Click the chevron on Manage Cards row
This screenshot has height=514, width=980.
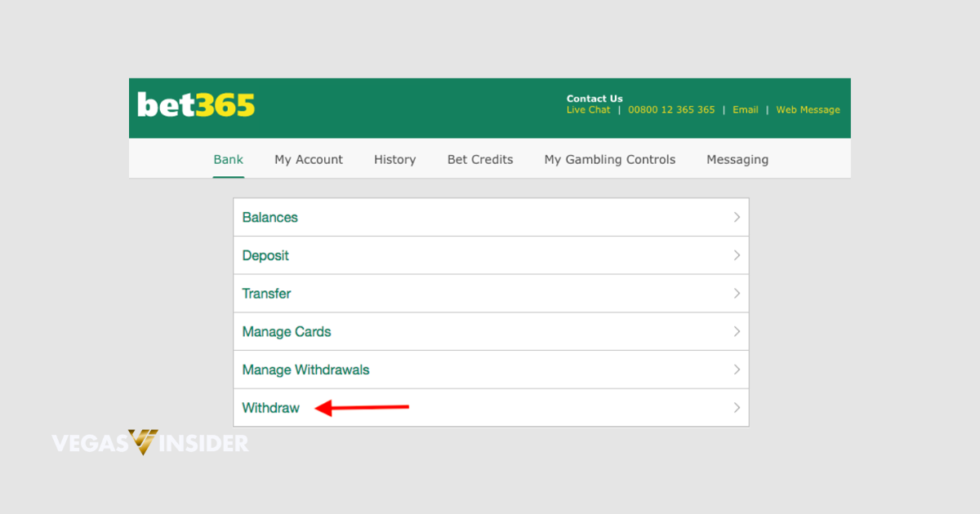pos(737,332)
